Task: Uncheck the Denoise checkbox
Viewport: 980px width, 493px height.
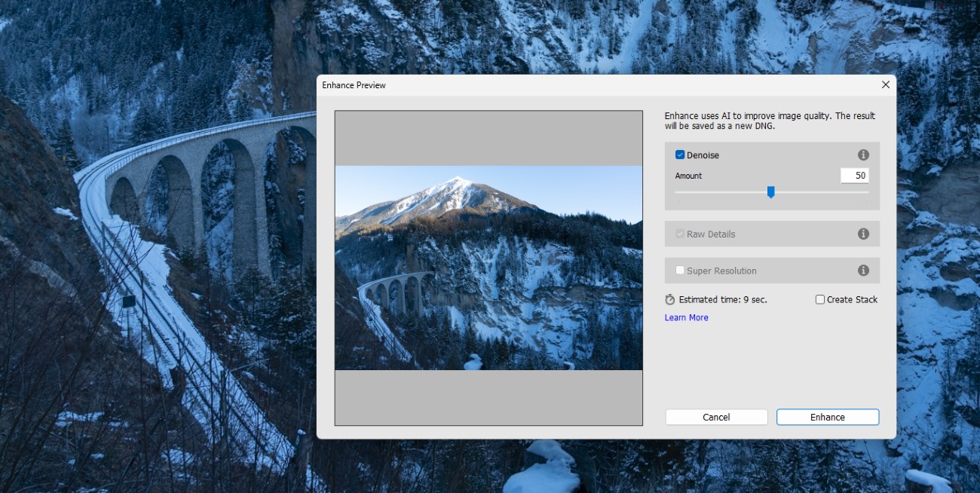Action: point(680,155)
